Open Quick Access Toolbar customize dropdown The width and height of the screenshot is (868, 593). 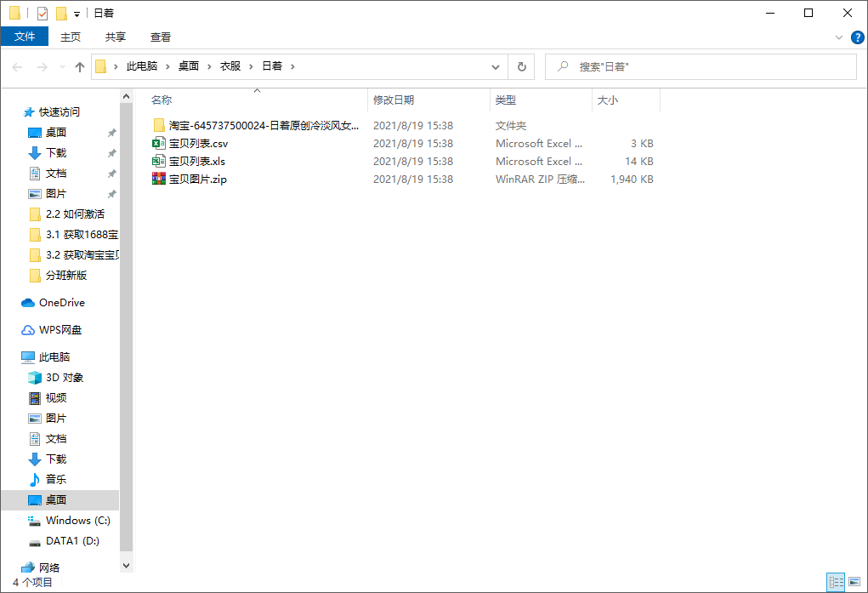[x=77, y=14]
